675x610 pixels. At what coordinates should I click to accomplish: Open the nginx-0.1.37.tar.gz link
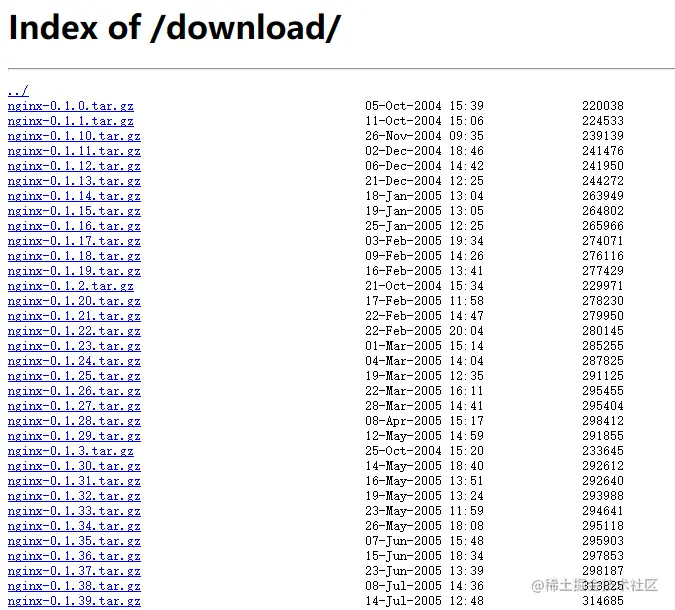pyautogui.click(x=74, y=571)
